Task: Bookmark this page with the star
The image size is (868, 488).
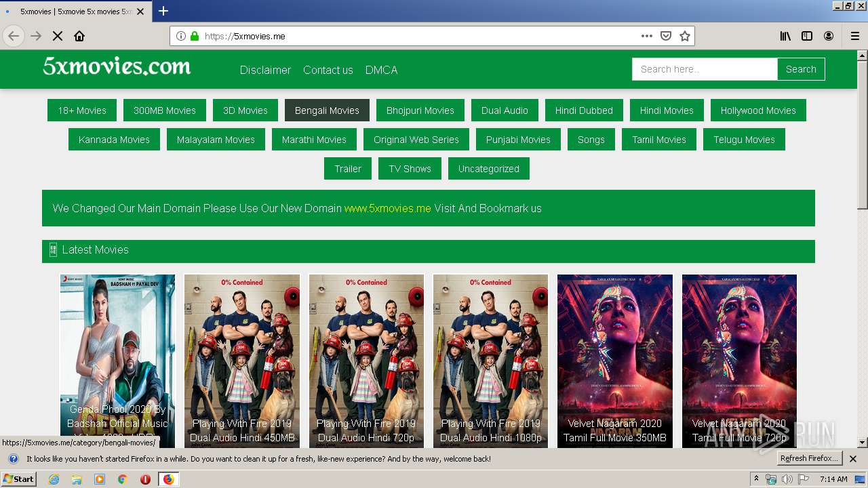Action: point(685,36)
